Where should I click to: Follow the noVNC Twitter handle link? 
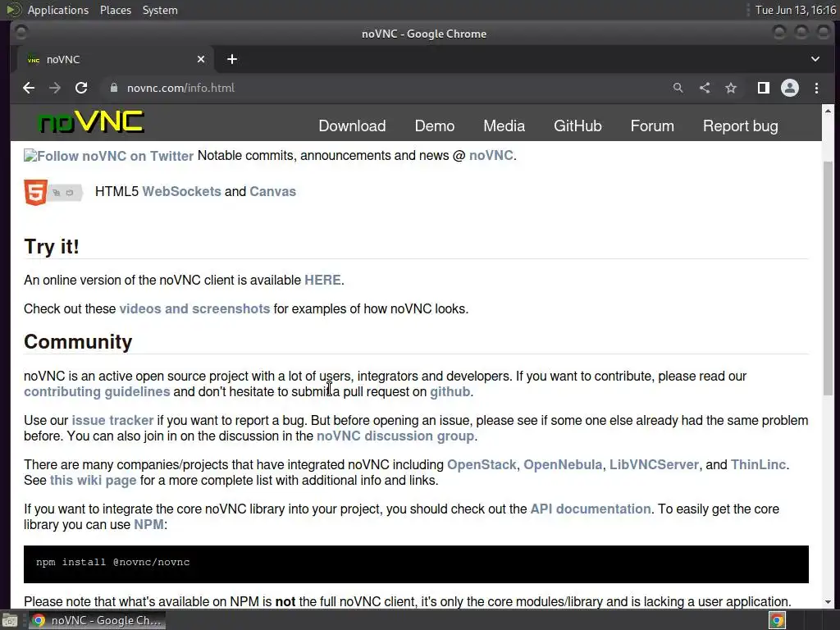491,155
